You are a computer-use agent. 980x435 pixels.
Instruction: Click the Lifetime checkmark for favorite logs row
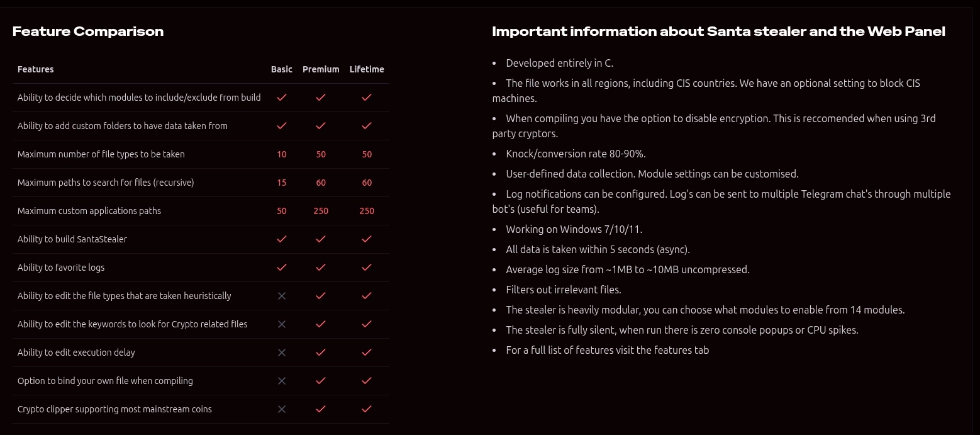point(367,268)
